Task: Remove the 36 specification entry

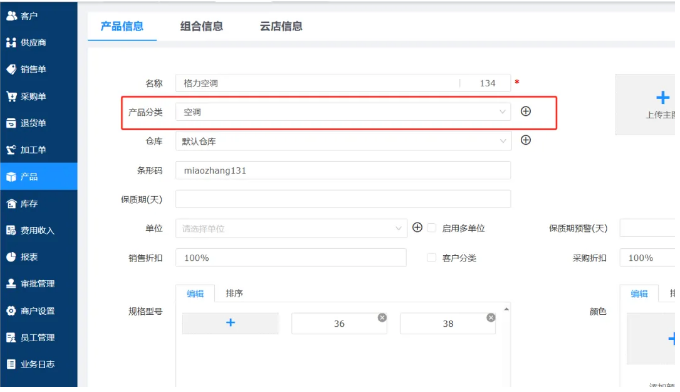Action: 382,318
